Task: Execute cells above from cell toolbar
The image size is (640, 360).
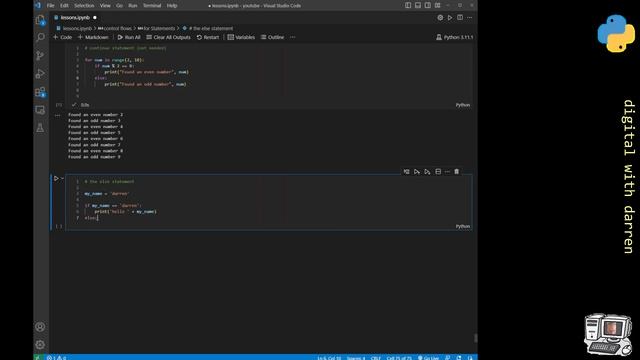Action: coord(417,172)
